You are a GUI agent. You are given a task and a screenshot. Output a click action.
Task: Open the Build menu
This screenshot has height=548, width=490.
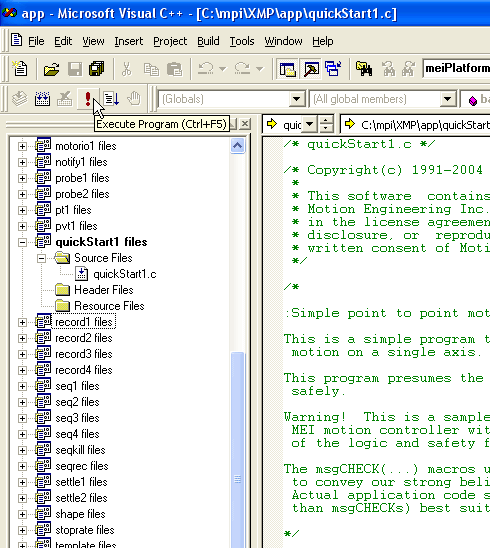(208, 41)
